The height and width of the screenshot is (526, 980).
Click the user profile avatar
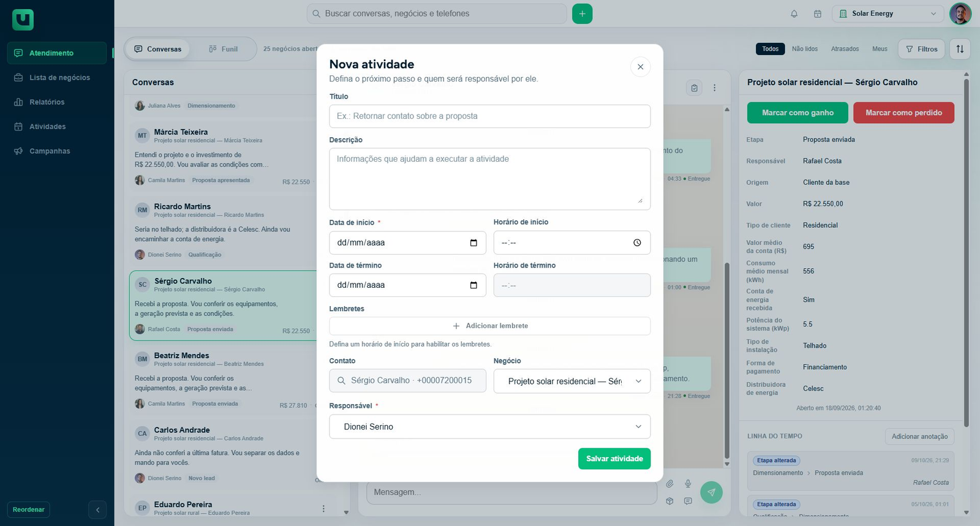coord(960,13)
